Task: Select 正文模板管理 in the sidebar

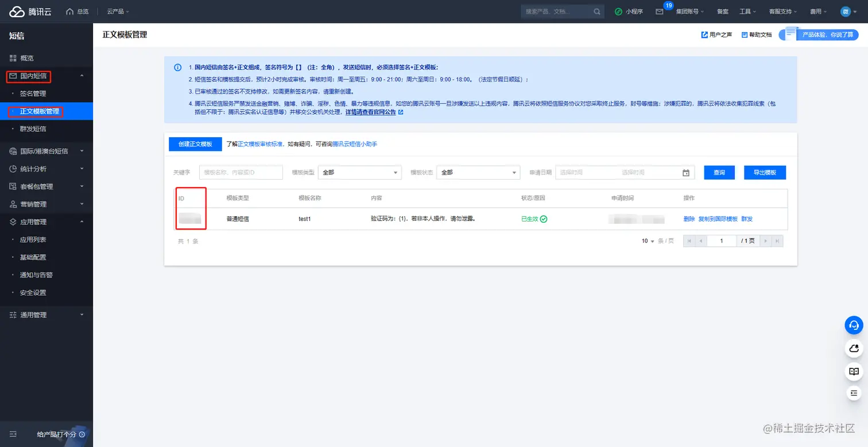Action: coord(46,111)
